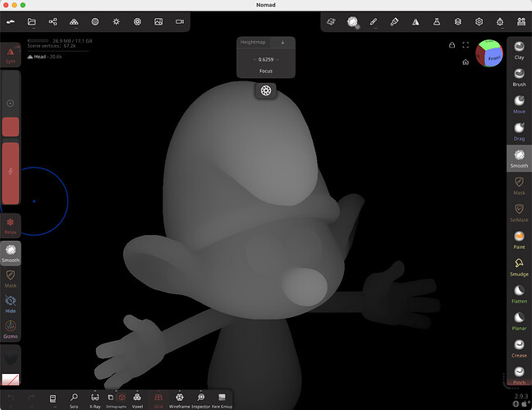Screen dimensions: 532x410
Task: Activate the Hide shortcut
Action: (11, 304)
